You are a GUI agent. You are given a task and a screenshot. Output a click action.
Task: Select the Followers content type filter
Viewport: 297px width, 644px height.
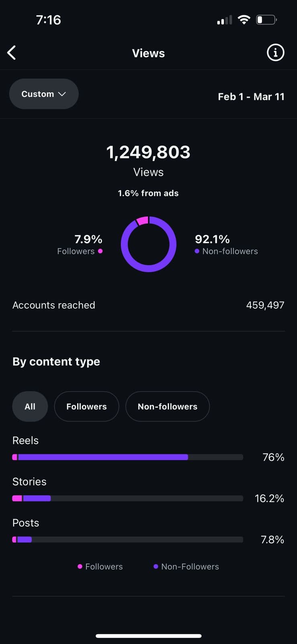point(86,407)
